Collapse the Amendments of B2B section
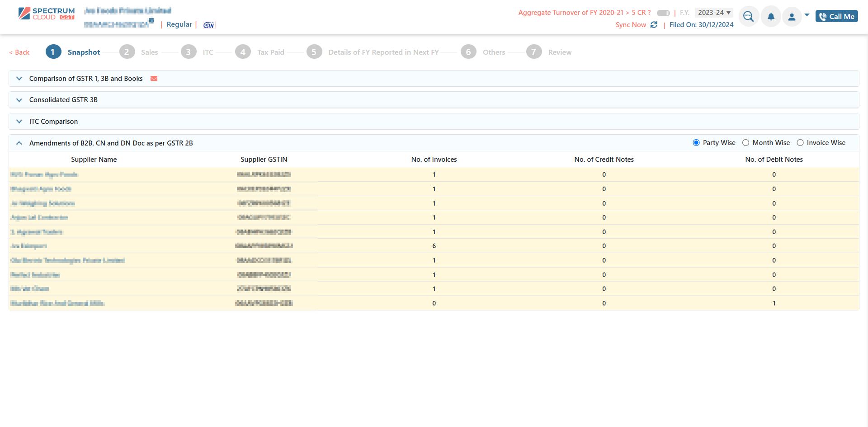 pyautogui.click(x=19, y=143)
